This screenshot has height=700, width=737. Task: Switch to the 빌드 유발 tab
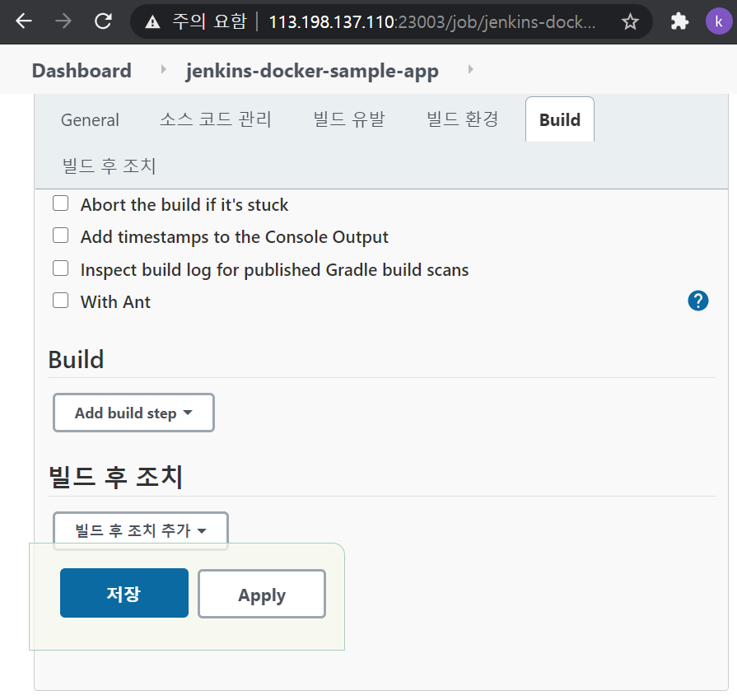pos(349,120)
